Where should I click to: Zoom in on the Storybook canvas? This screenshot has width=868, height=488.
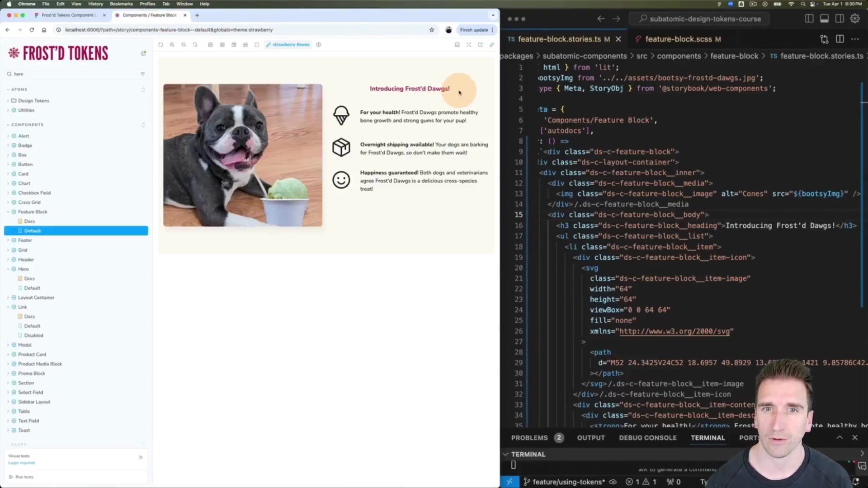click(x=172, y=45)
